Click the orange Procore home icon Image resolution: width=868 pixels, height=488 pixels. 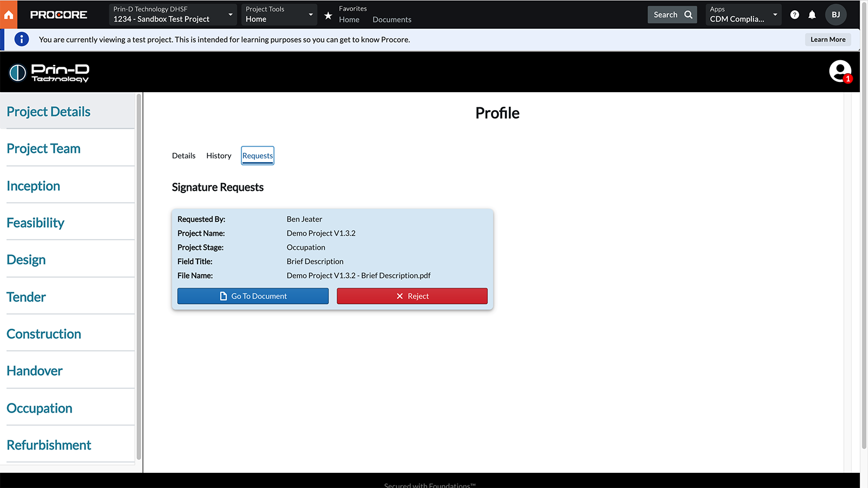9,15
